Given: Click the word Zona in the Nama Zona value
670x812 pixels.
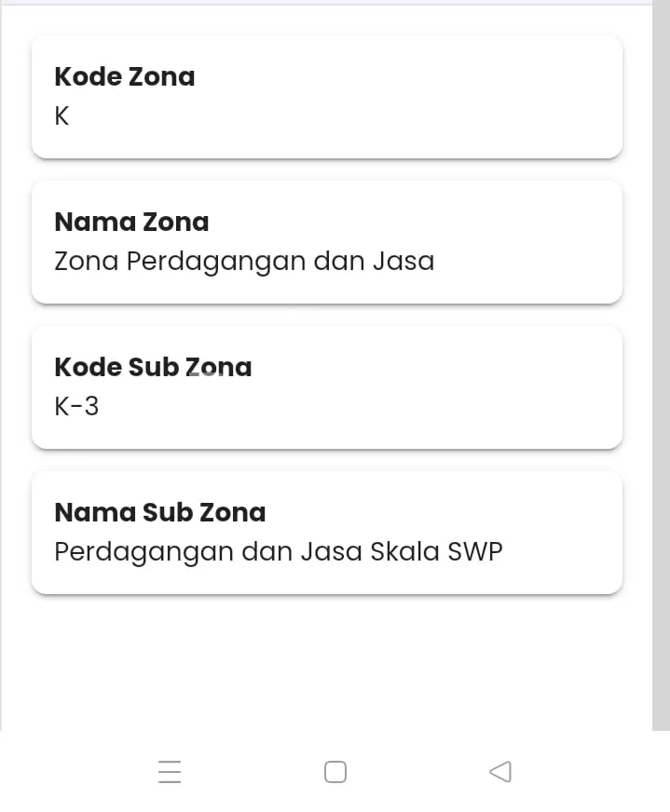Looking at the screenshot, I should pos(87,261).
